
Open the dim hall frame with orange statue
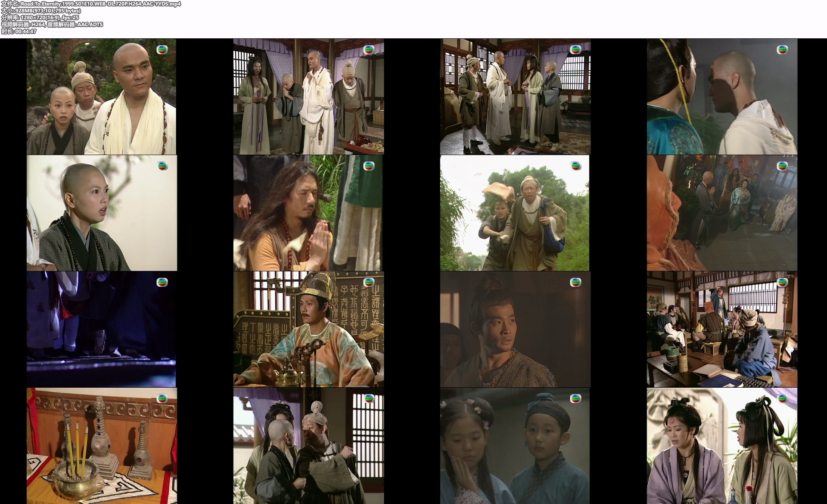coord(722,213)
